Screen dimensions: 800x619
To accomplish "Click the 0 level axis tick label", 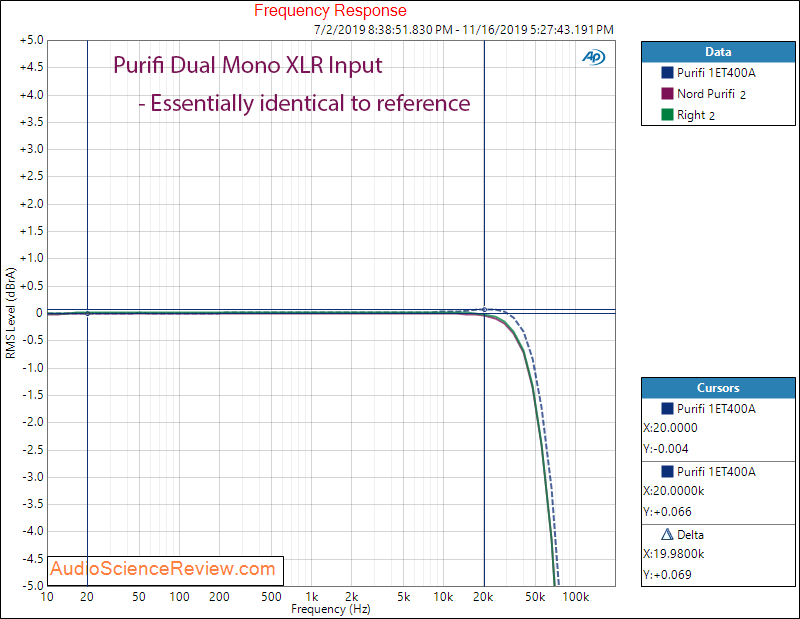I will click(39, 313).
